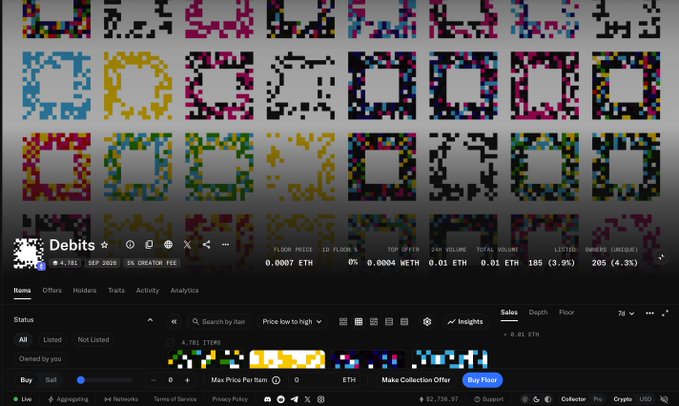Image resolution: width=679 pixels, height=406 pixels.
Task: Open item display settings gear
Action: point(427,322)
